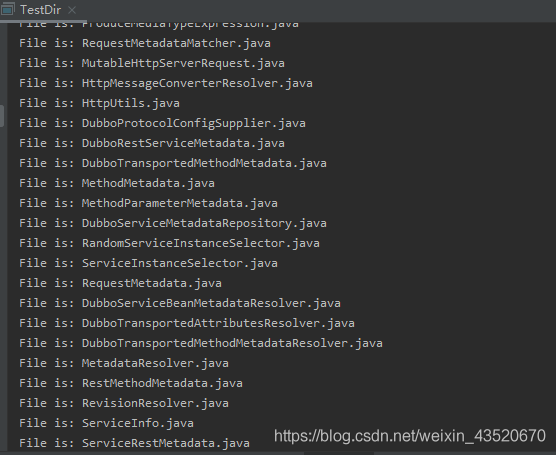Select line RequestMetadata.java
556x455 pixels.
pyautogui.click(x=120, y=283)
